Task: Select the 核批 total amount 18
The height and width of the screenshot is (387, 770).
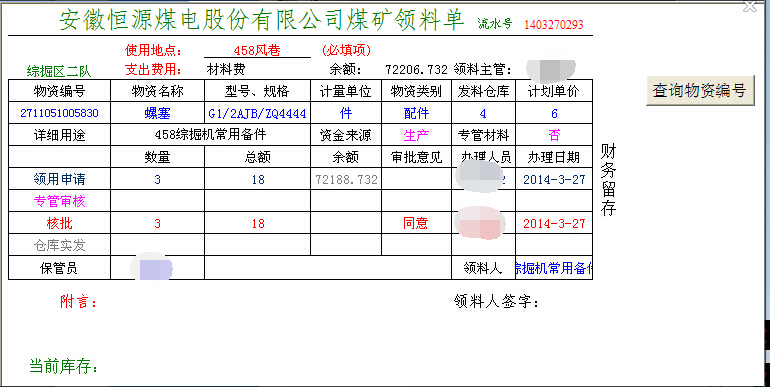Action: click(x=258, y=223)
